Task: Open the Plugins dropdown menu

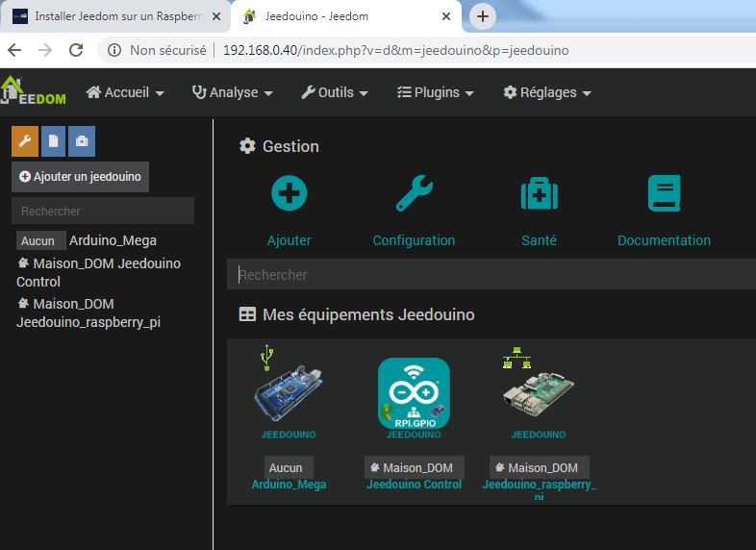Action: [x=436, y=92]
